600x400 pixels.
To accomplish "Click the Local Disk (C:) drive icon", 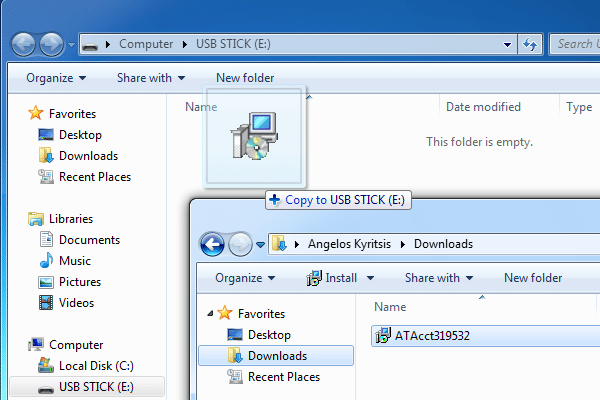I will click(46, 365).
